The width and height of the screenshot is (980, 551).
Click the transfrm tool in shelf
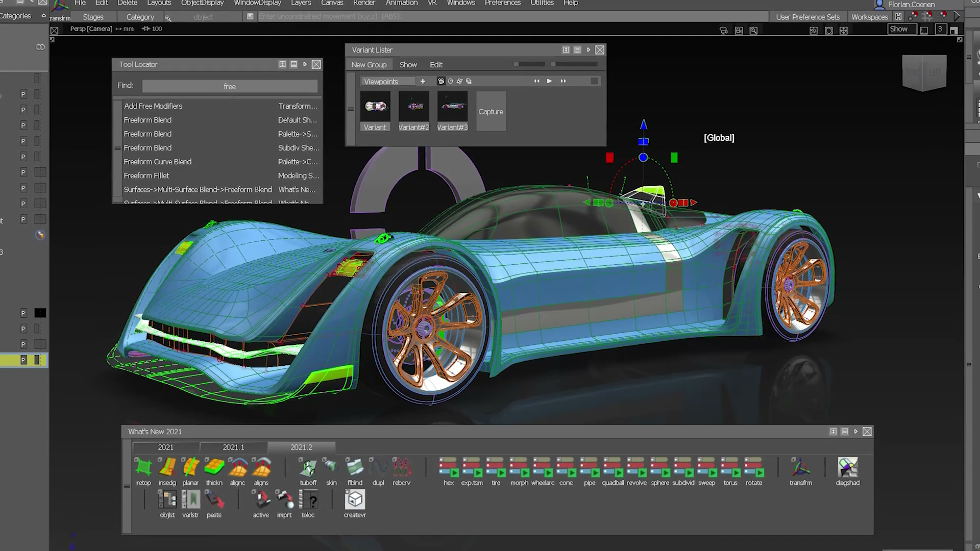[800, 467]
